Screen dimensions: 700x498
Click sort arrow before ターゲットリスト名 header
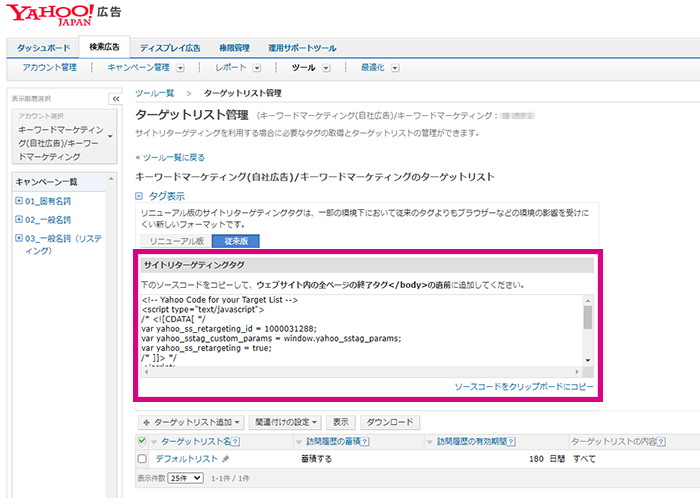coord(154,442)
